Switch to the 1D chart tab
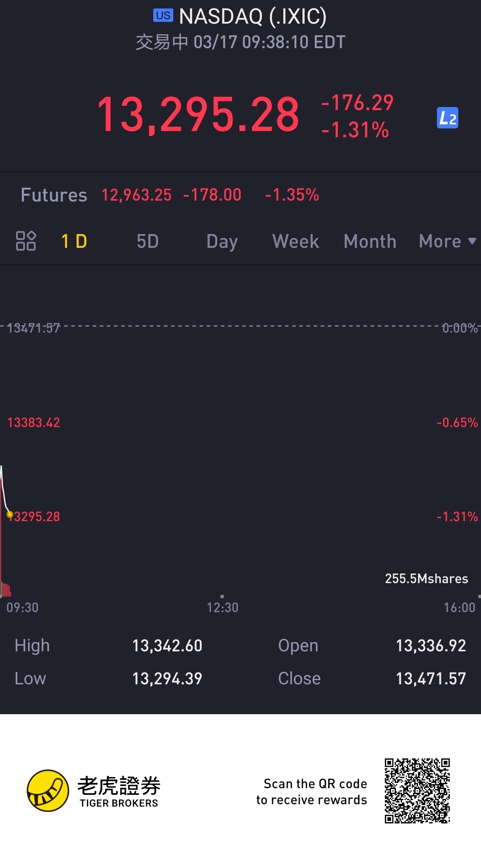This screenshot has height=868, width=481. point(74,242)
